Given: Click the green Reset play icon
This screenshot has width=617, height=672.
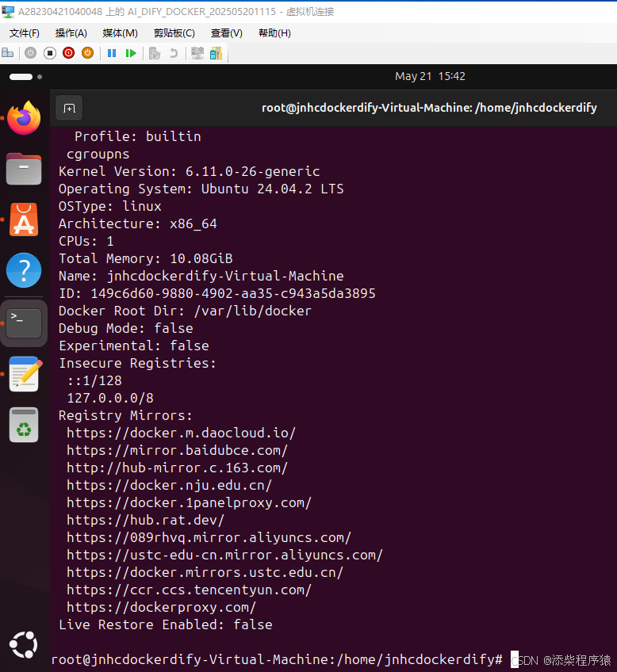Looking at the screenshot, I should point(131,53).
